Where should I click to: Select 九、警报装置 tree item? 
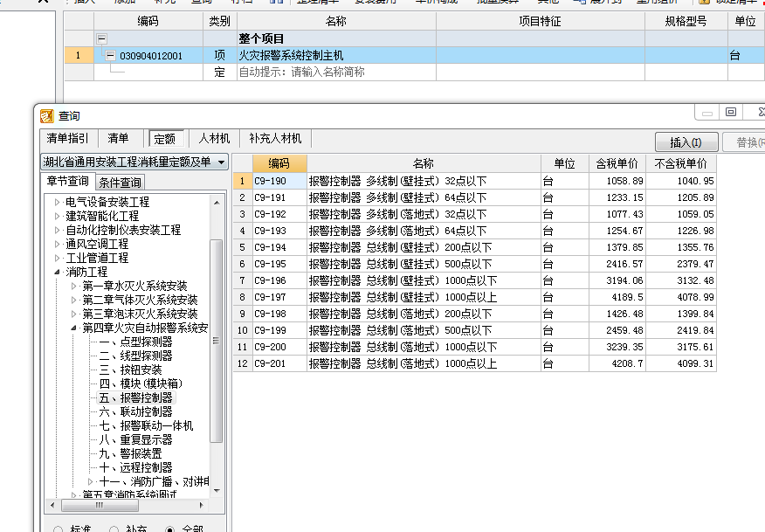pyautogui.click(x=130, y=454)
